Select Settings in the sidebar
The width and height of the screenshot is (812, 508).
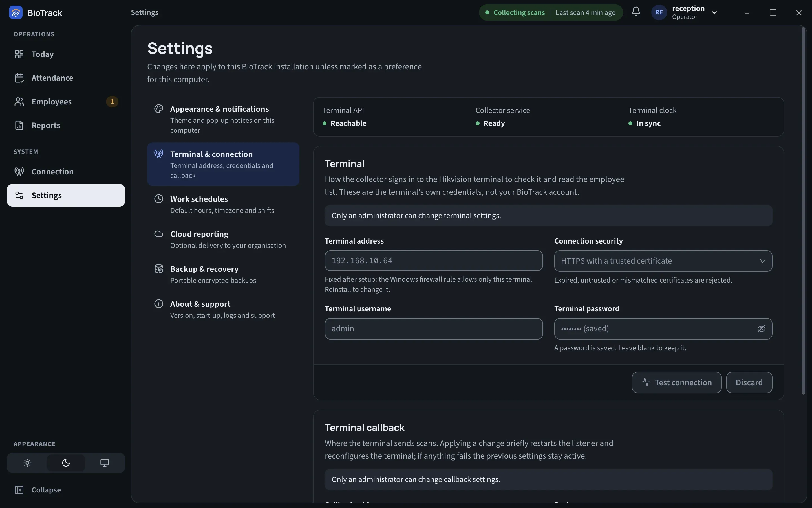point(66,195)
